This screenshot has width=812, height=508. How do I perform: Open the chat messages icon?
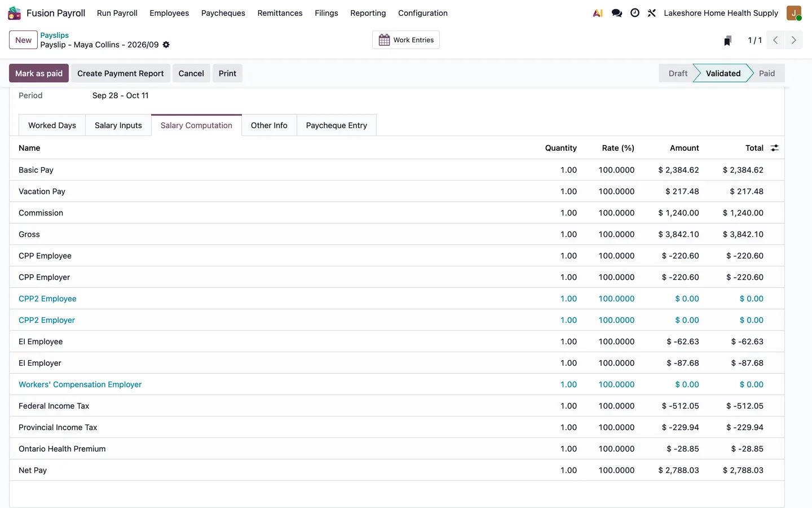(616, 13)
